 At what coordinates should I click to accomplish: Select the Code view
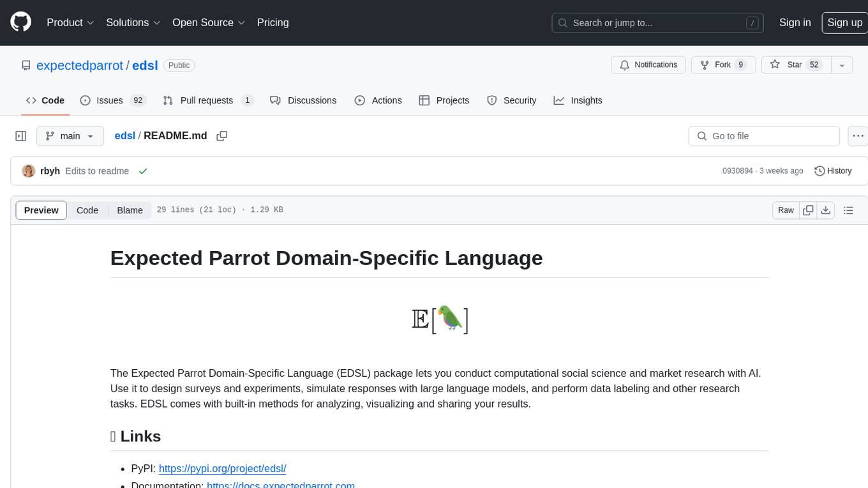(x=87, y=210)
